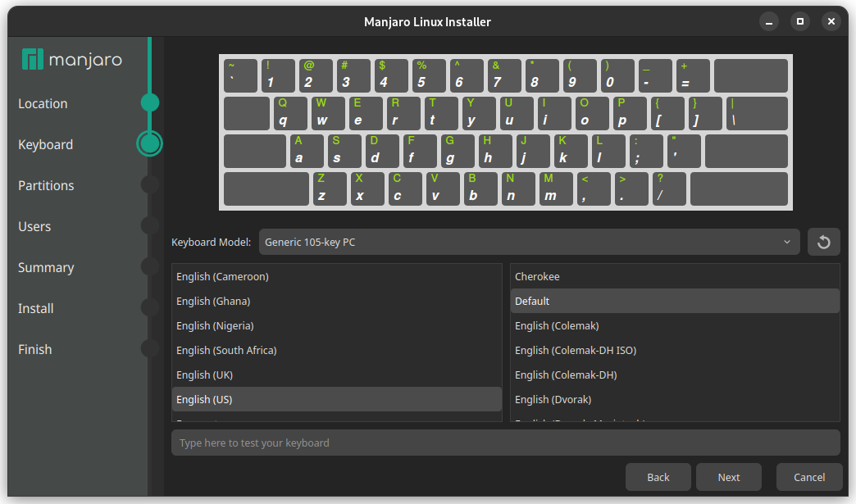Click the Manjaro logo in sidebar
This screenshot has height=504, width=856.
tap(71, 60)
